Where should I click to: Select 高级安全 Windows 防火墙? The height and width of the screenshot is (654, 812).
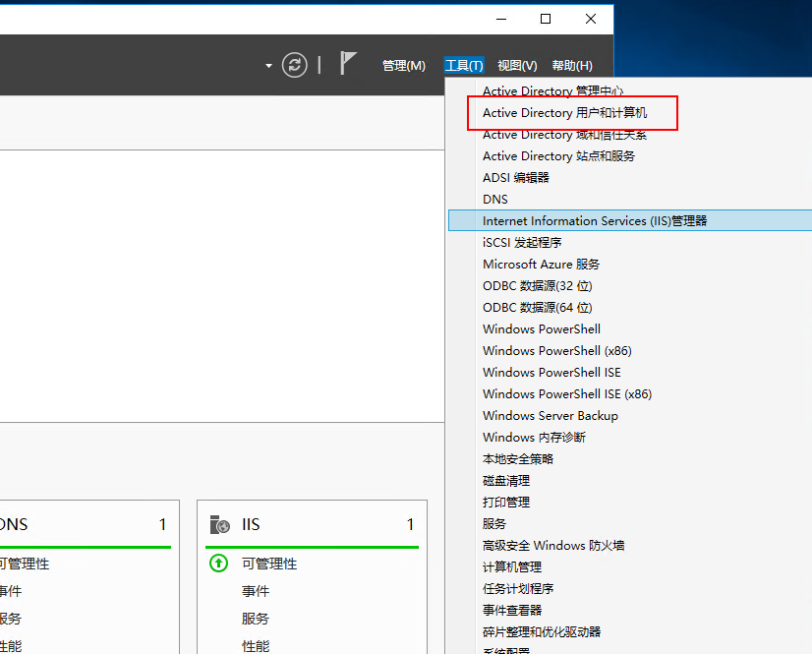coord(552,546)
